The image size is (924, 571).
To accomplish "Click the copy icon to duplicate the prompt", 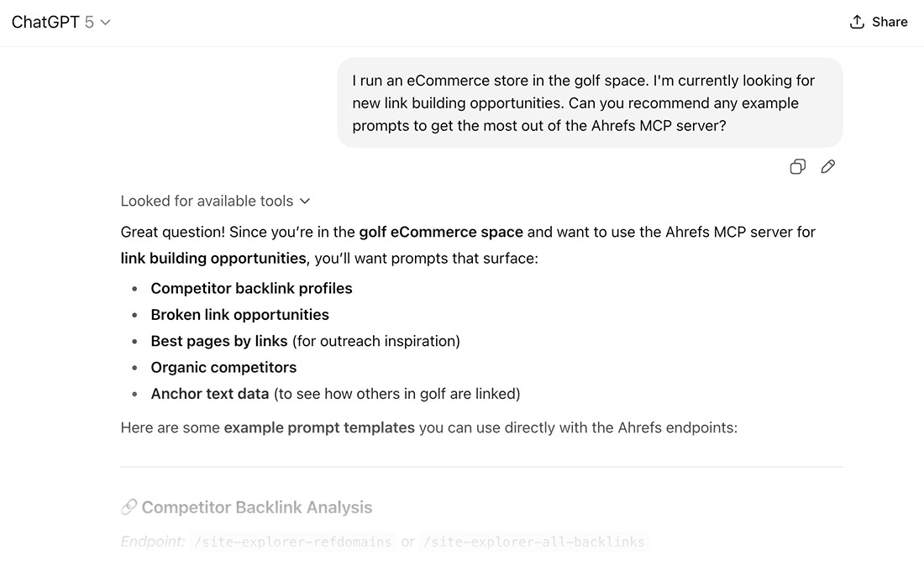I will (797, 166).
